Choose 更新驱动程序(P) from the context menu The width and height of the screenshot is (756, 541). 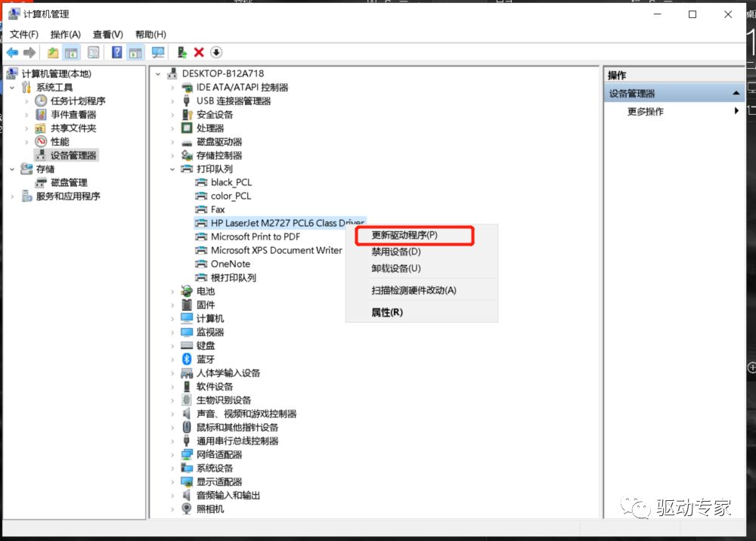pyautogui.click(x=404, y=235)
